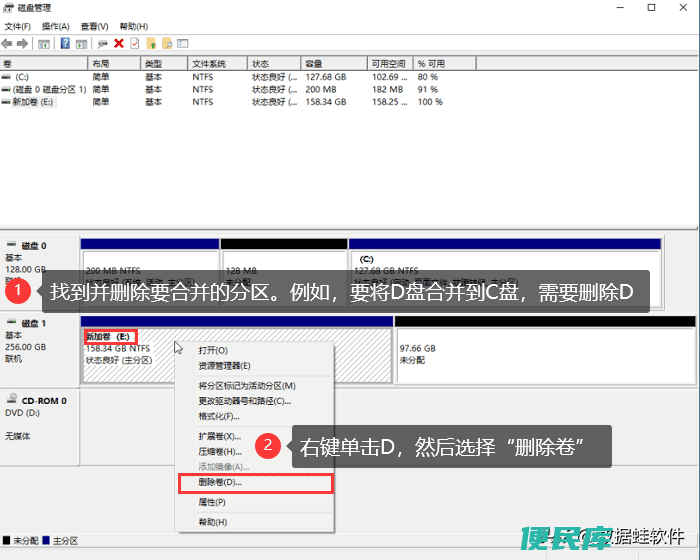Open the blue Help question-mark icon
700x560 pixels.
click(65, 43)
